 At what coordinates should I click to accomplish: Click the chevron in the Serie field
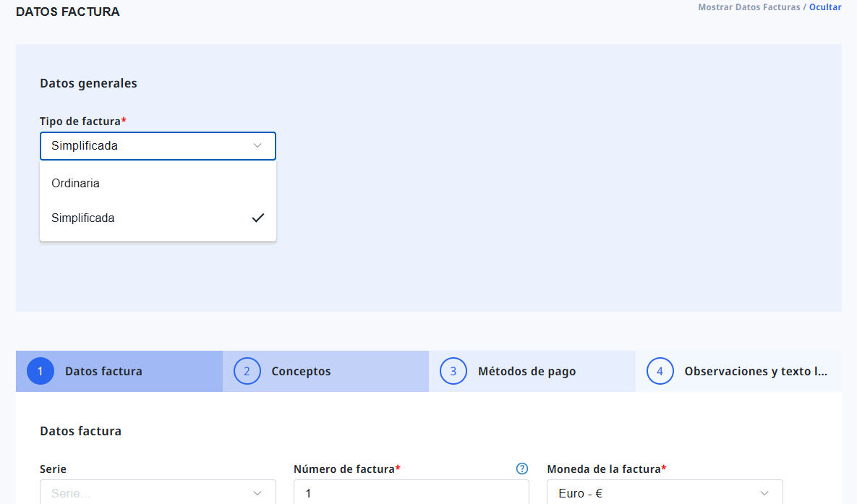tap(257, 493)
